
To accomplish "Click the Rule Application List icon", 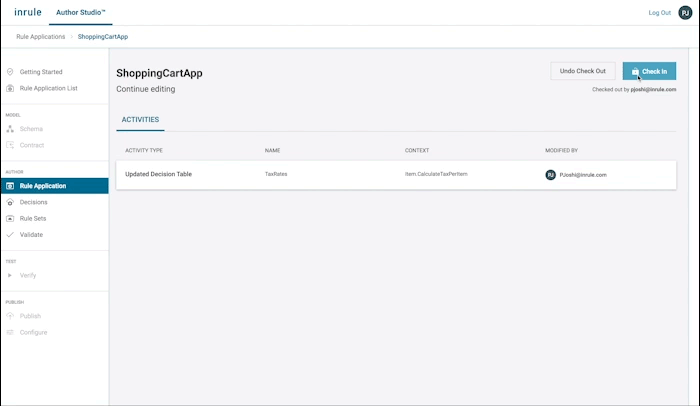I will 10,88.
